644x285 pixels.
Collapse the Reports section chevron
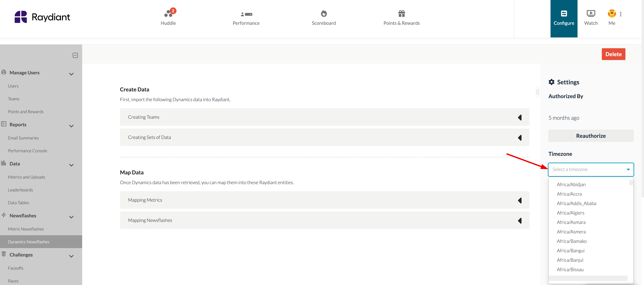[72, 126]
